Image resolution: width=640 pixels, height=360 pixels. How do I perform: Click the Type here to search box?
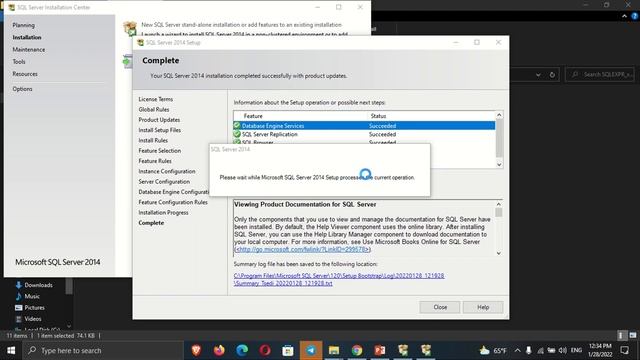pos(102,350)
